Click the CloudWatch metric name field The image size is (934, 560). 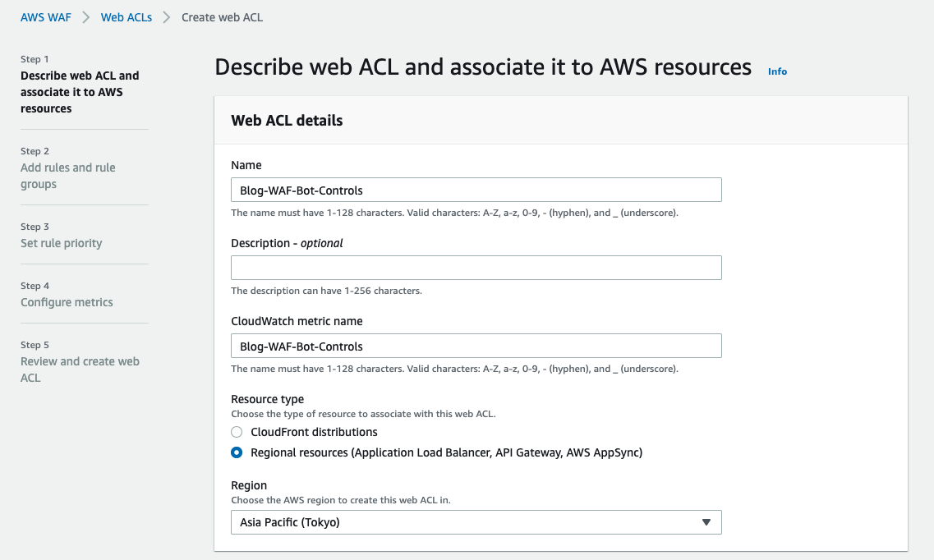(x=476, y=345)
